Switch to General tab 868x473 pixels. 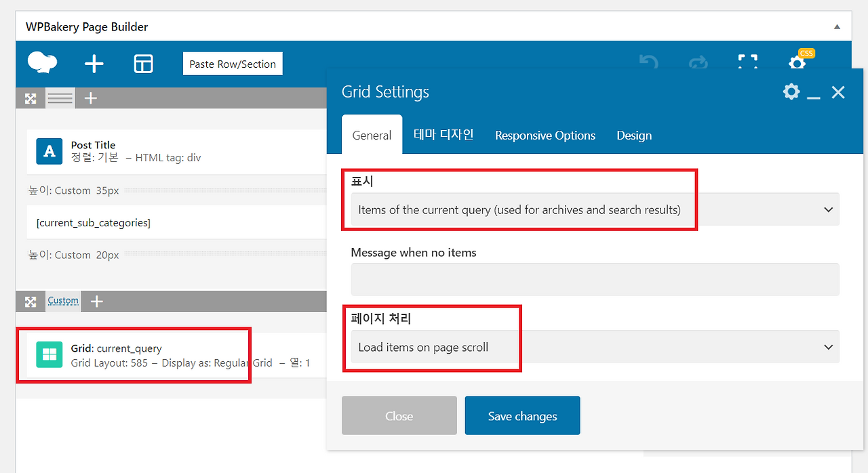(x=372, y=135)
